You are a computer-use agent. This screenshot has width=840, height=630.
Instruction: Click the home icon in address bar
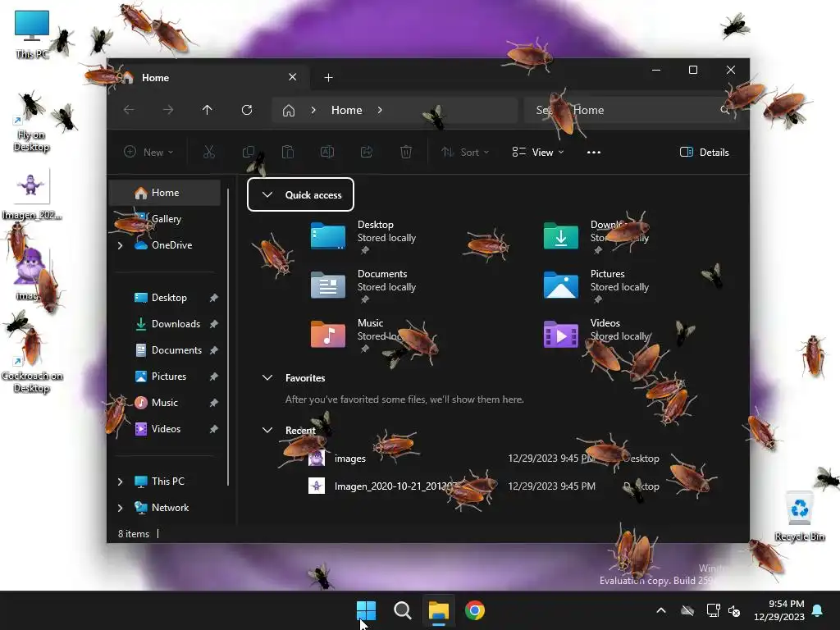(289, 111)
